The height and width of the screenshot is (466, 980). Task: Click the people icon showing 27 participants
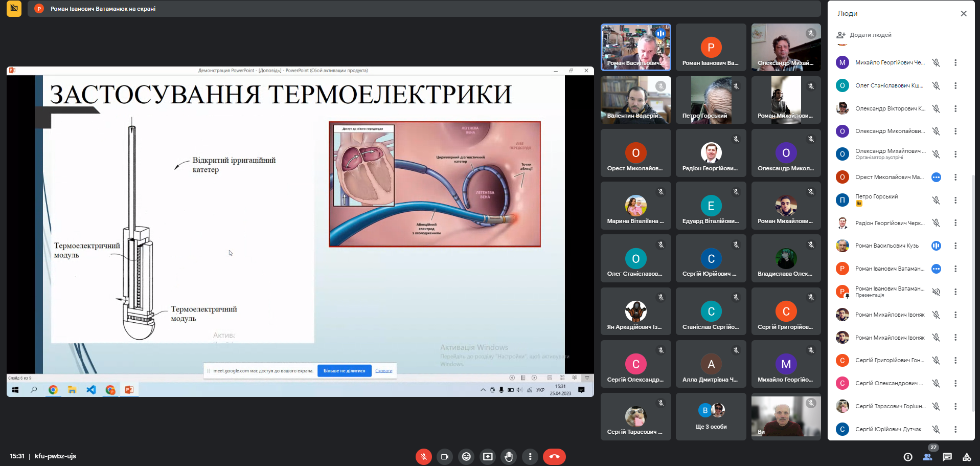tap(927, 457)
